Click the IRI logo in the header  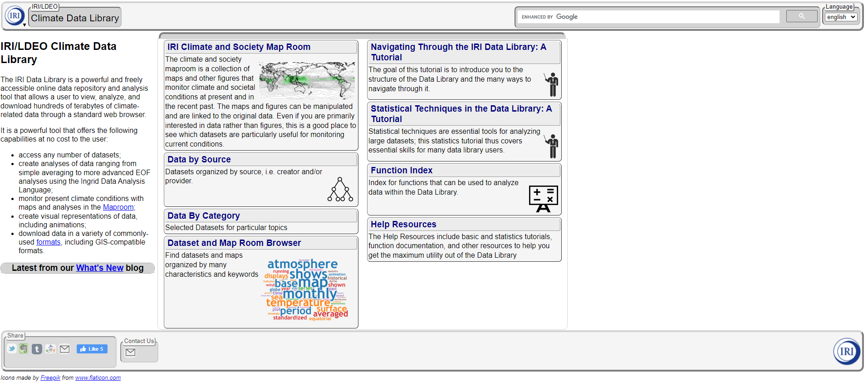tap(15, 15)
